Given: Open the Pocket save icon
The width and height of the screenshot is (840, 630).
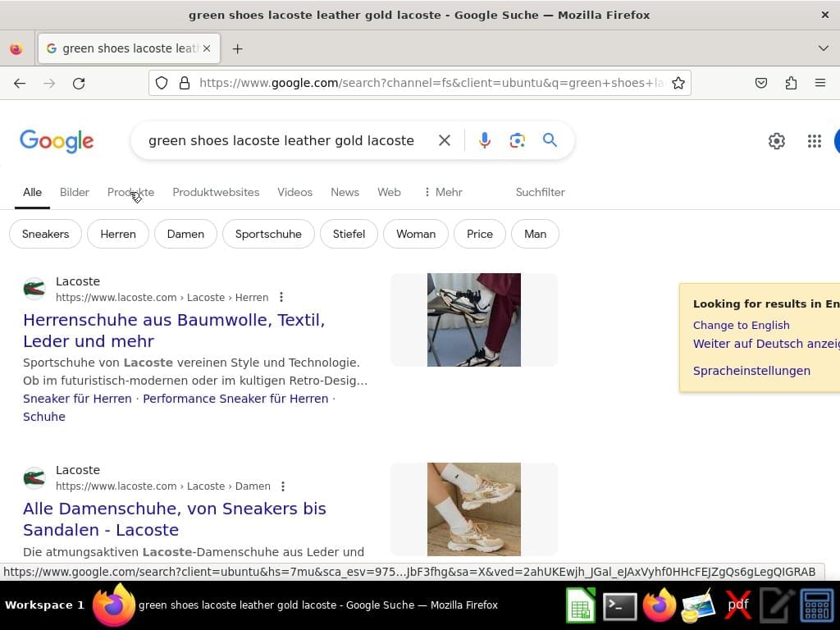Looking at the screenshot, I should (760, 83).
